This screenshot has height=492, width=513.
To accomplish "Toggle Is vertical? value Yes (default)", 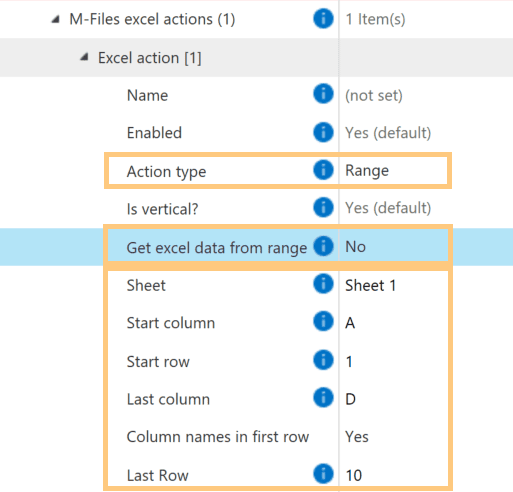I will tap(426, 208).
